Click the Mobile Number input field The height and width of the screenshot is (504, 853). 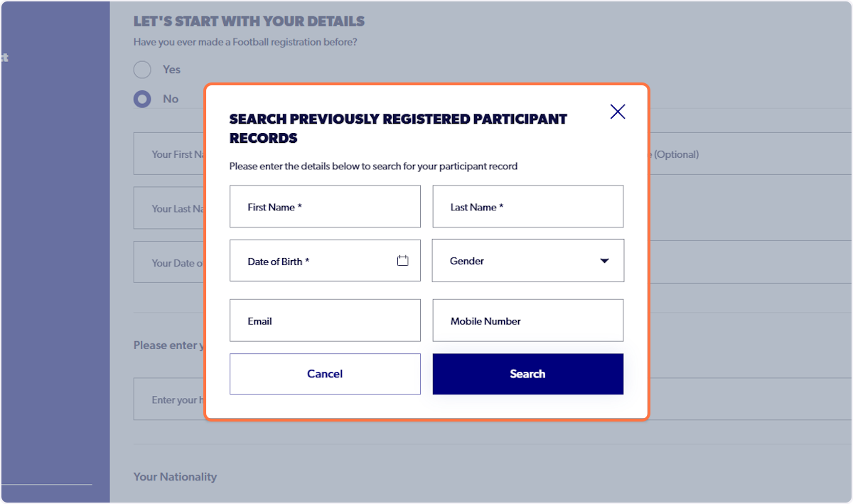click(528, 320)
